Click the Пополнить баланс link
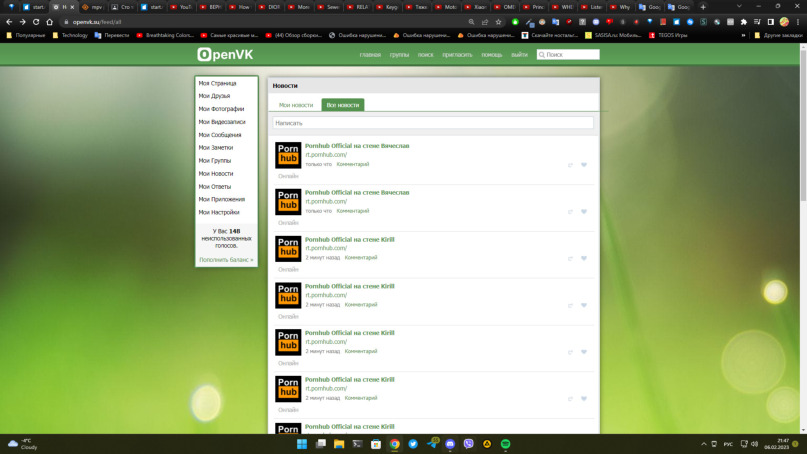This screenshot has width=807, height=454. (x=226, y=259)
